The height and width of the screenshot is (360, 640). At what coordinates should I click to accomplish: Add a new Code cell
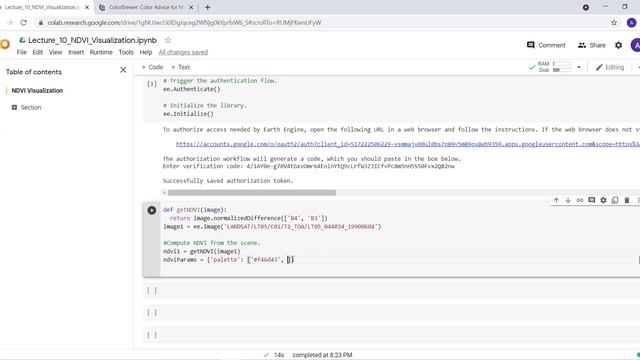[152, 67]
